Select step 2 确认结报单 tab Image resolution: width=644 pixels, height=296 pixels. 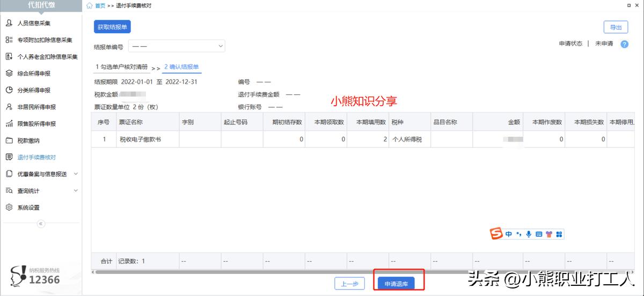coord(181,67)
